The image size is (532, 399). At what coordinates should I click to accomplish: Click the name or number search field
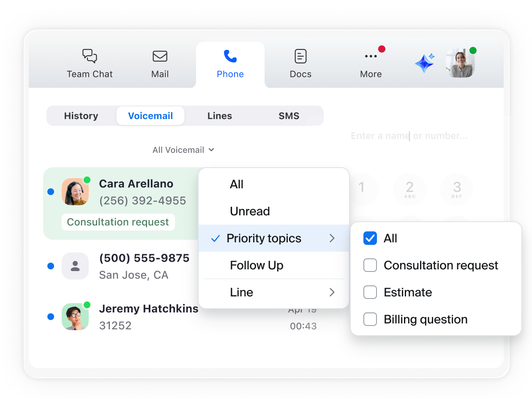[x=409, y=136]
